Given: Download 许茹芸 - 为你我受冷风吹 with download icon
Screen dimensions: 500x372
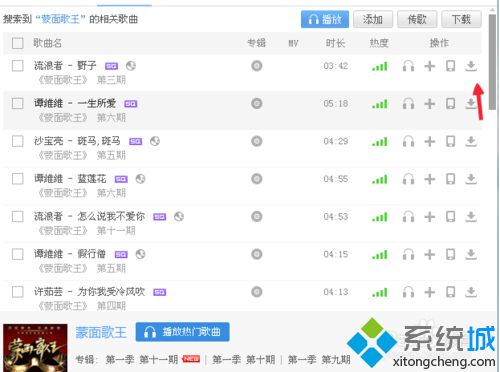Looking at the screenshot, I should tap(471, 292).
